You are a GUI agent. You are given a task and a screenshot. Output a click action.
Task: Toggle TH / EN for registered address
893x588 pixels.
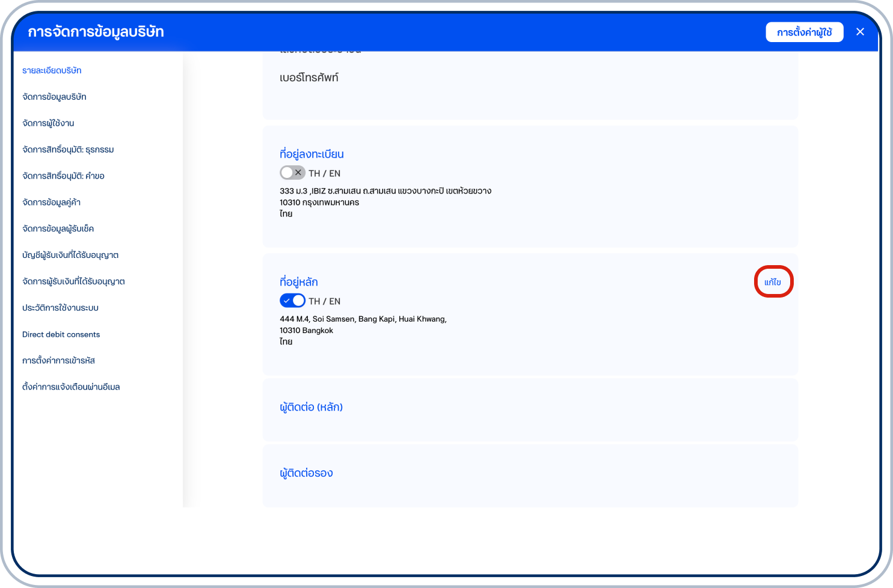(292, 173)
